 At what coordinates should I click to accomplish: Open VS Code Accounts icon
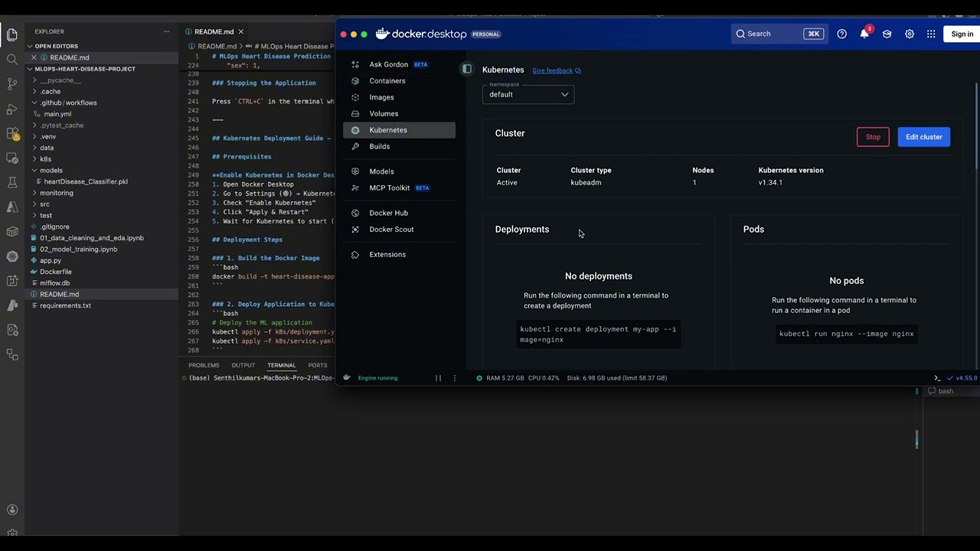(x=12, y=510)
